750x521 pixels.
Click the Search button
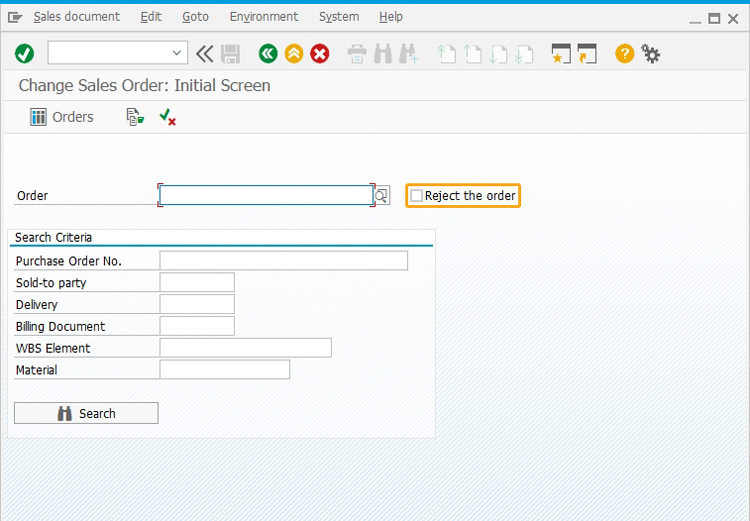point(86,413)
